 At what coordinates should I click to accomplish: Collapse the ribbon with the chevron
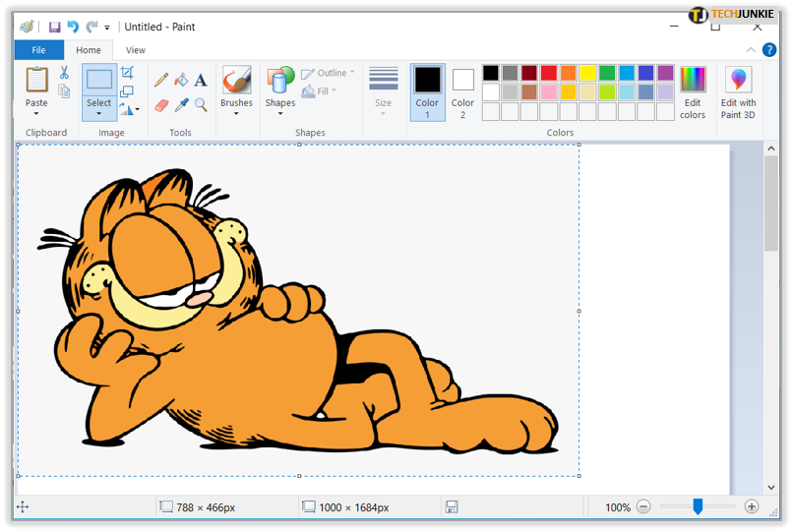(x=751, y=49)
